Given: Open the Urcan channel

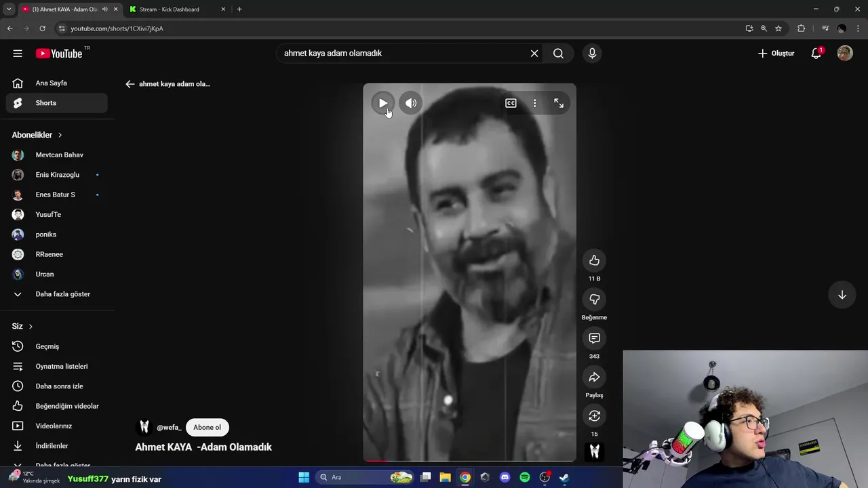Looking at the screenshot, I should (57, 274).
